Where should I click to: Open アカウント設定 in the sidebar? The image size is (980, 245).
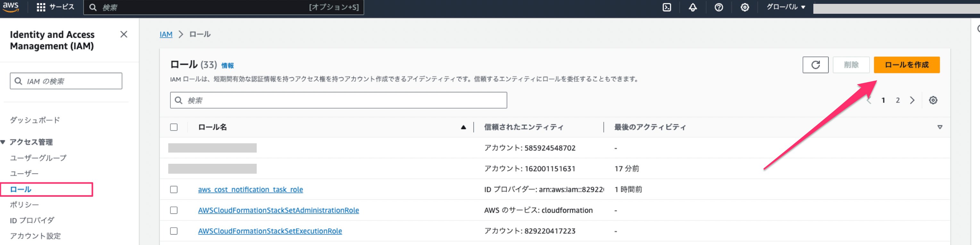[x=35, y=236]
